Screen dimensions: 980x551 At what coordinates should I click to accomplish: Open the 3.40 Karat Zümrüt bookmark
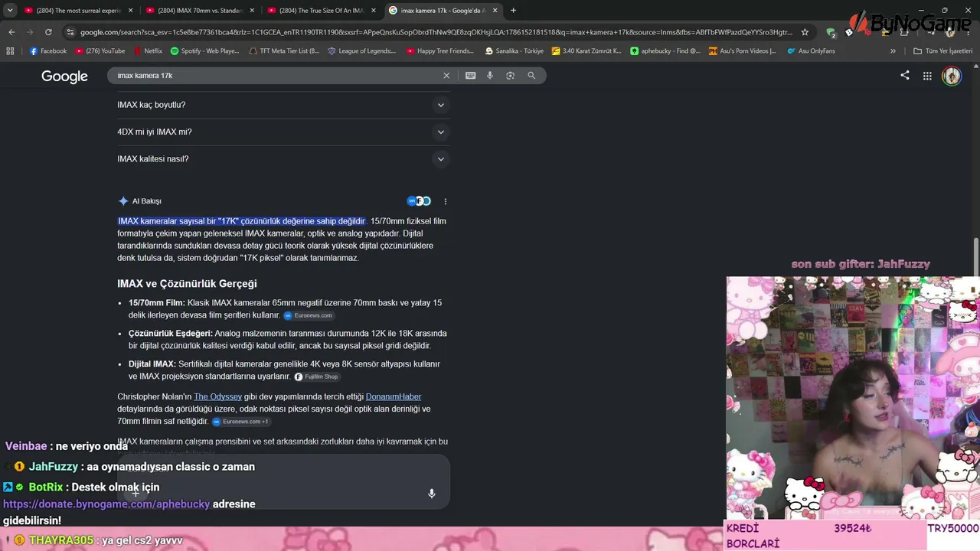[586, 51]
